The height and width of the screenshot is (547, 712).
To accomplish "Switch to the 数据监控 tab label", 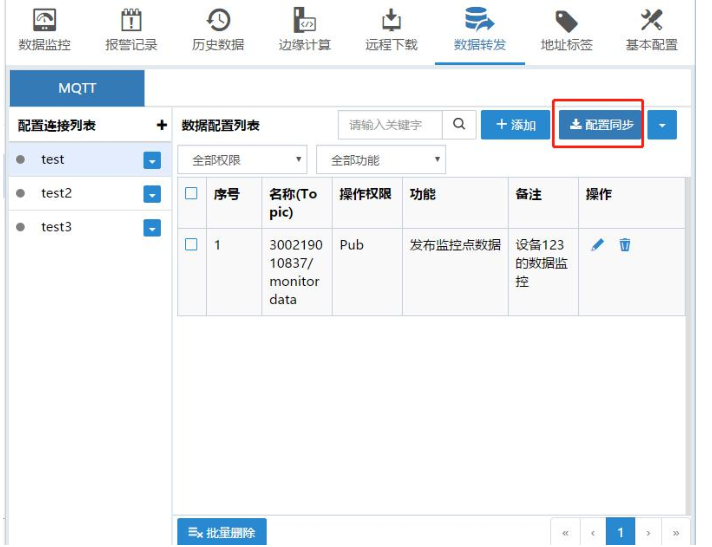I will 44,45.
